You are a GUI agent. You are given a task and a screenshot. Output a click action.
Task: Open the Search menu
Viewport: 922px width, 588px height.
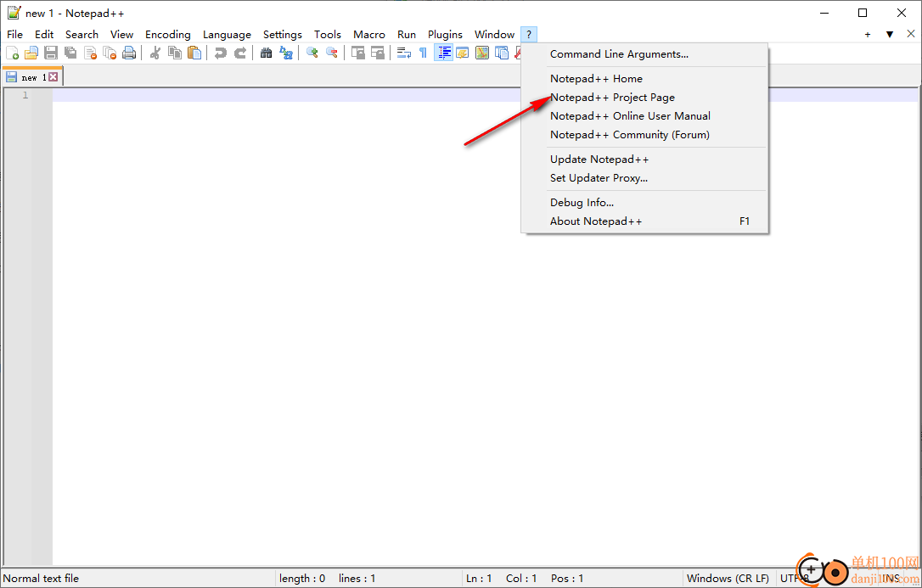pos(82,35)
